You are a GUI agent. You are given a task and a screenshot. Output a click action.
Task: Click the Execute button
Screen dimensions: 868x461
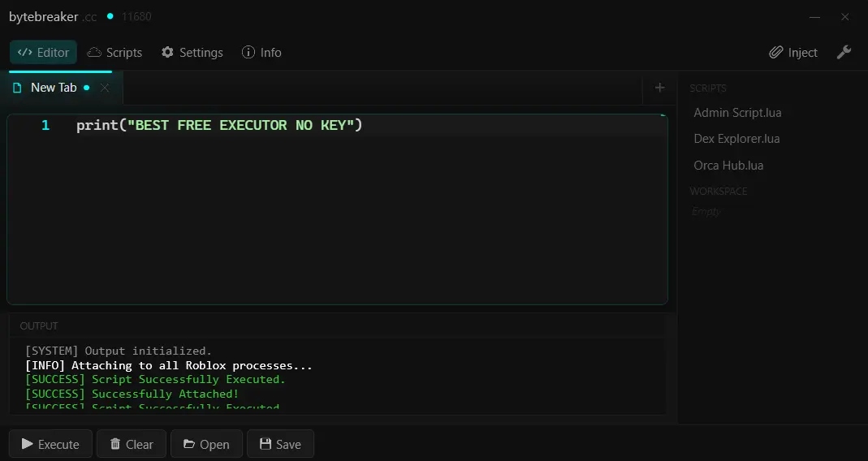pyautogui.click(x=50, y=444)
